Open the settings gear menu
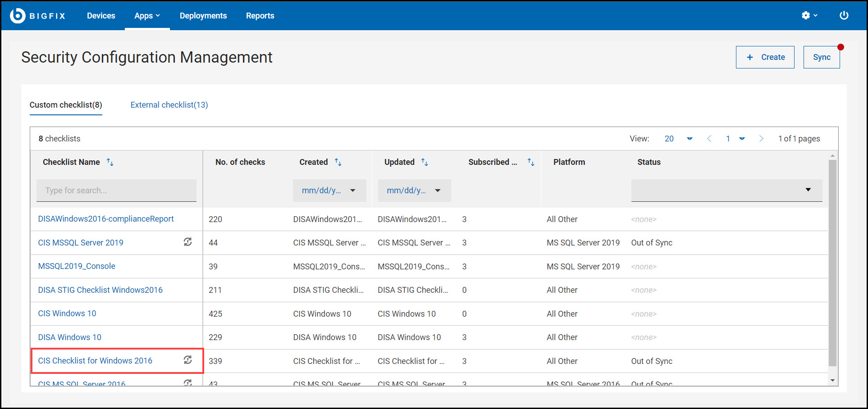The height and width of the screenshot is (409, 868). point(809,16)
